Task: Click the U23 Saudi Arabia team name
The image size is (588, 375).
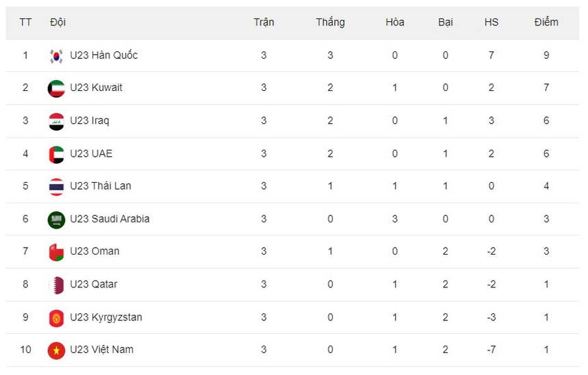Action: coord(109,219)
